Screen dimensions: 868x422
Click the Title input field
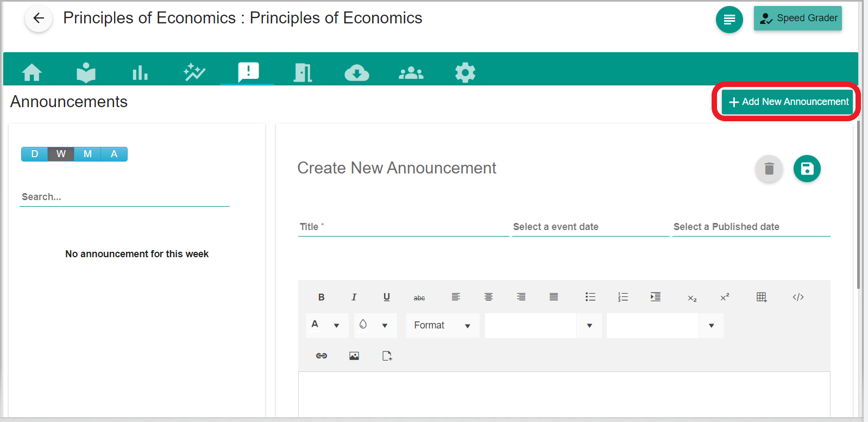[403, 227]
